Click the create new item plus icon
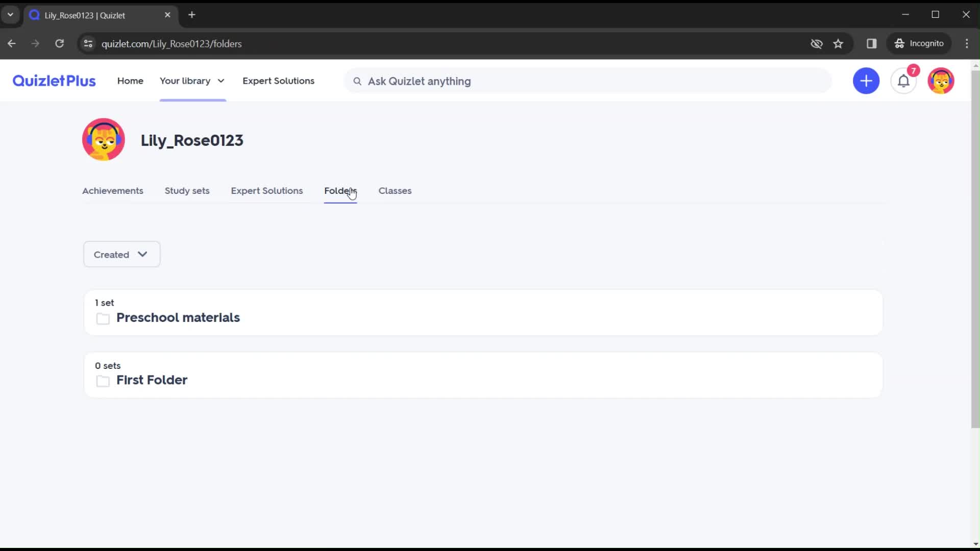The height and width of the screenshot is (551, 980). (x=866, y=81)
